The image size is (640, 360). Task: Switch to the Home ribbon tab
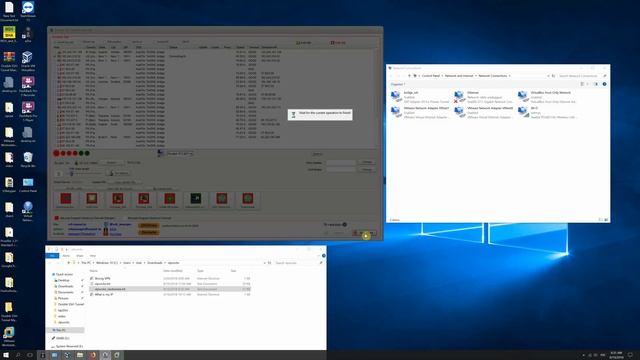coord(66,256)
